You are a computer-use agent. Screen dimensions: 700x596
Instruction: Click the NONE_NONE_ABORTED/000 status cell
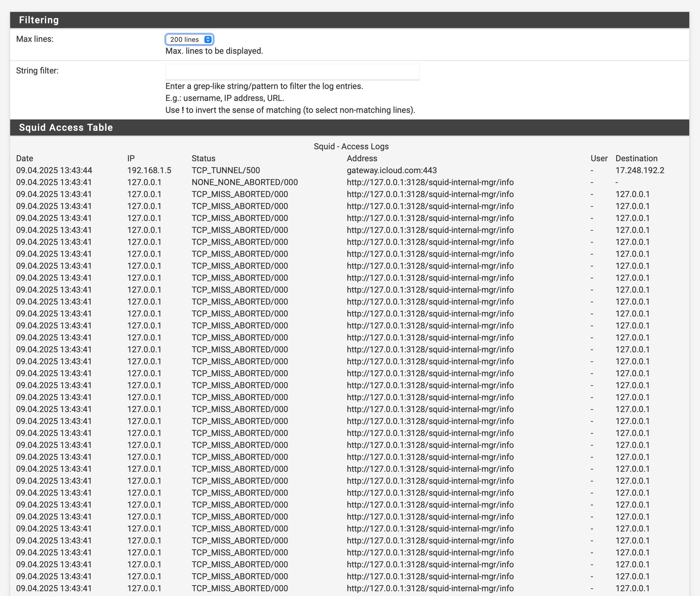(244, 182)
